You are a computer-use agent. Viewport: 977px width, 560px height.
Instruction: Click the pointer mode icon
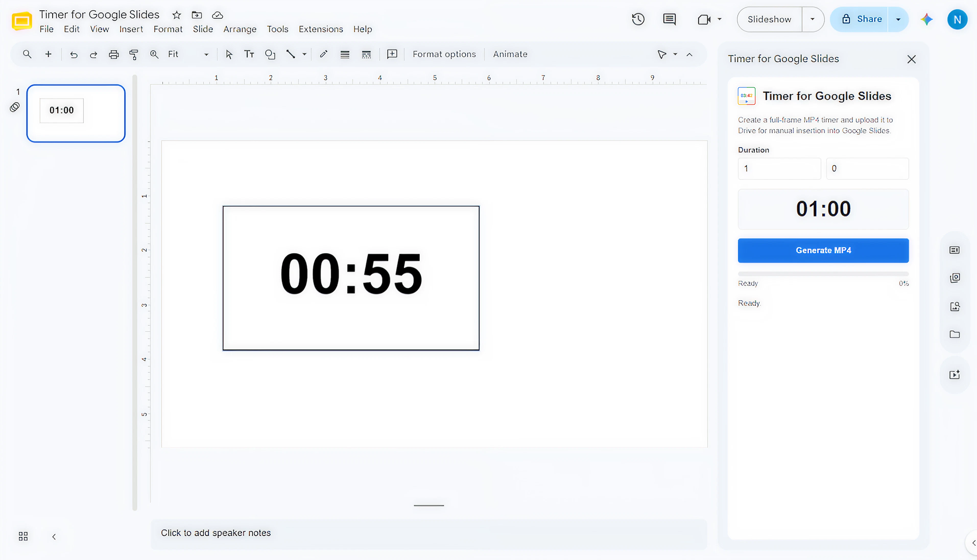pos(662,54)
